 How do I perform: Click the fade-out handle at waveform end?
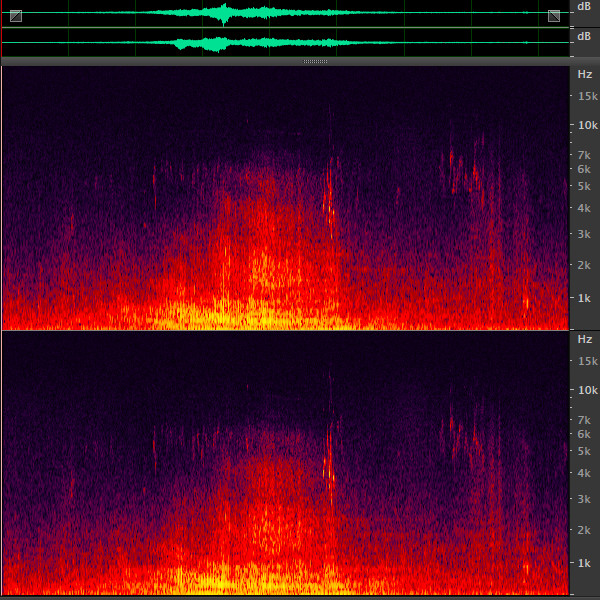[554, 16]
